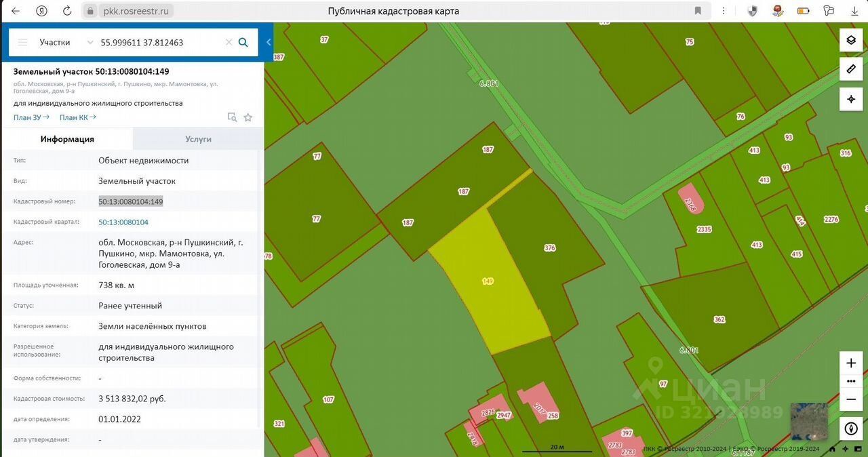
Task: Open cadastral quarter link 50:13:0080104
Action: point(123,222)
